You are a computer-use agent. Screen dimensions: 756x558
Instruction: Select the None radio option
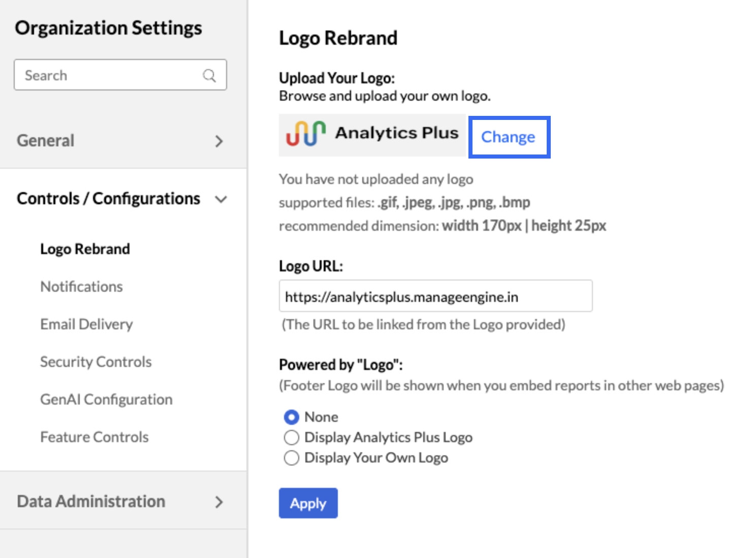292,417
